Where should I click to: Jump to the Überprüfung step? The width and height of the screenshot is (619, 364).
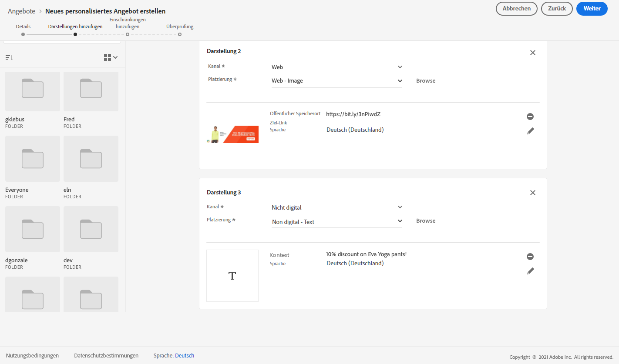point(180,34)
